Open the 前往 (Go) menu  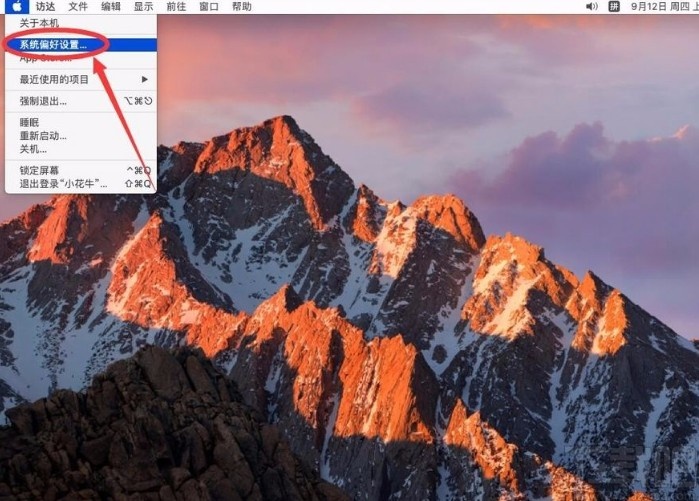coord(176,6)
